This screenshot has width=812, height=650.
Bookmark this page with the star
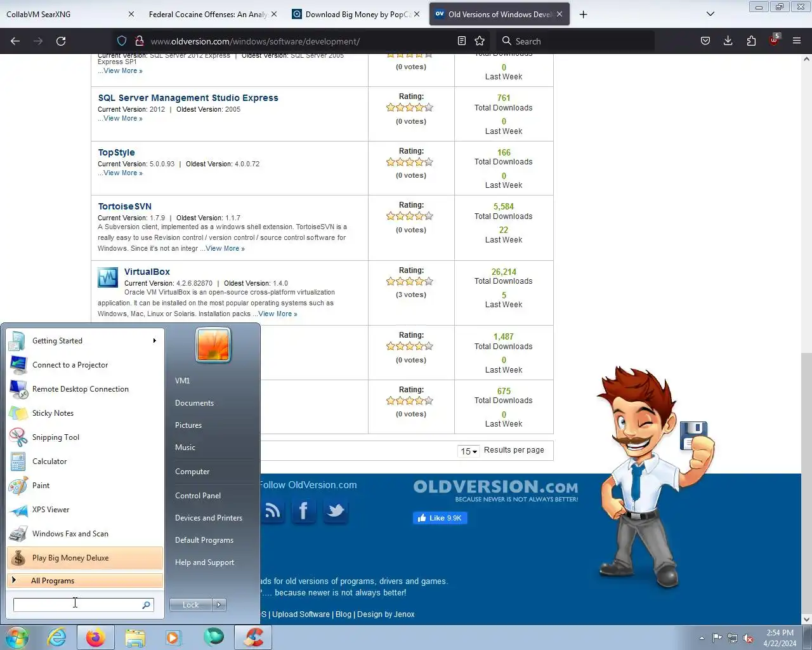[x=480, y=41]
